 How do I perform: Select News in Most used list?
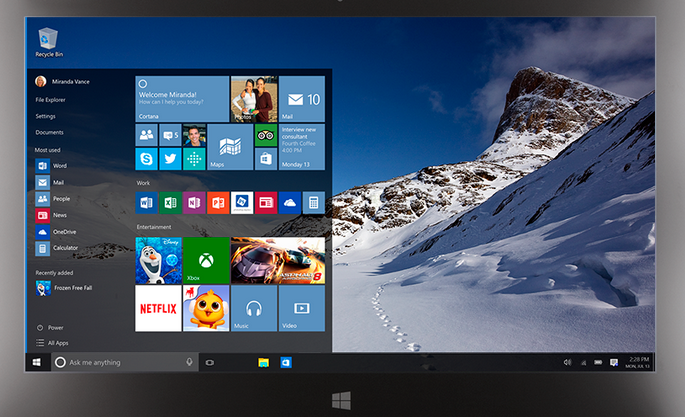51,215
